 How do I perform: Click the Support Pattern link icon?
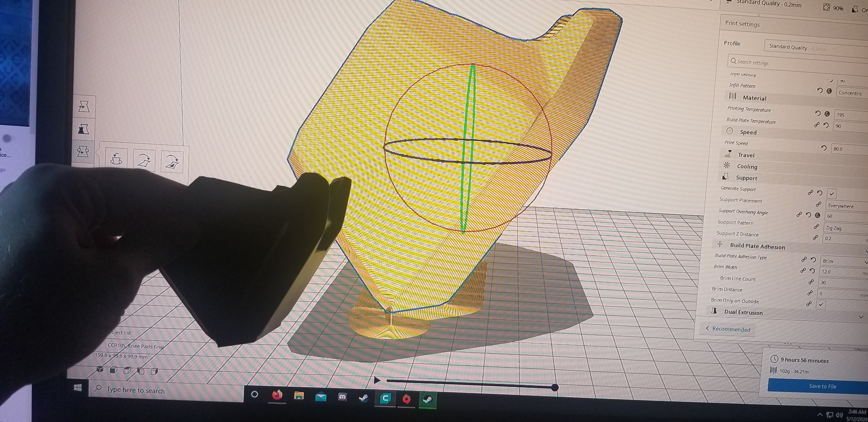coord(817,227)
